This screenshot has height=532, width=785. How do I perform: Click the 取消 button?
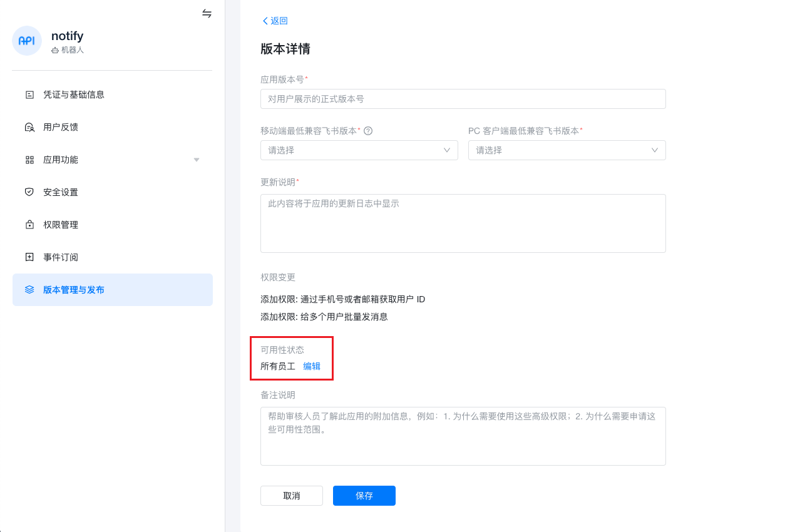[291, 496]
